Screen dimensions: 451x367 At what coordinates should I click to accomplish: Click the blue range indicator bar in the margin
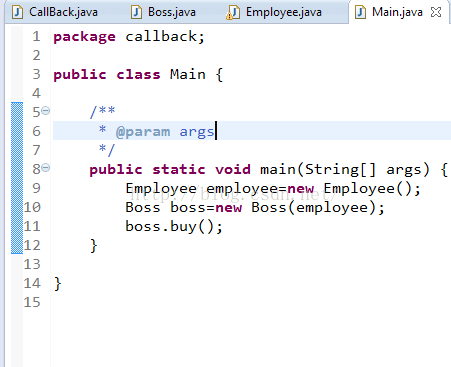point(17,178)
